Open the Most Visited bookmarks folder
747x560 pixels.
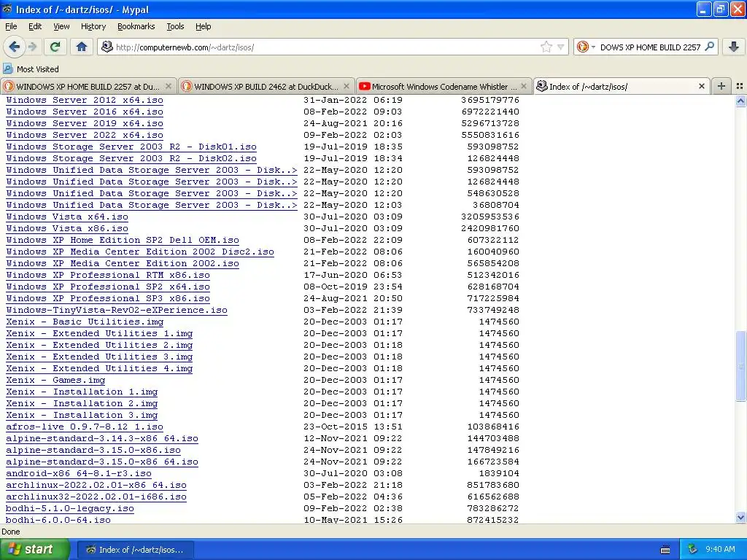click(x=31, y=69)
